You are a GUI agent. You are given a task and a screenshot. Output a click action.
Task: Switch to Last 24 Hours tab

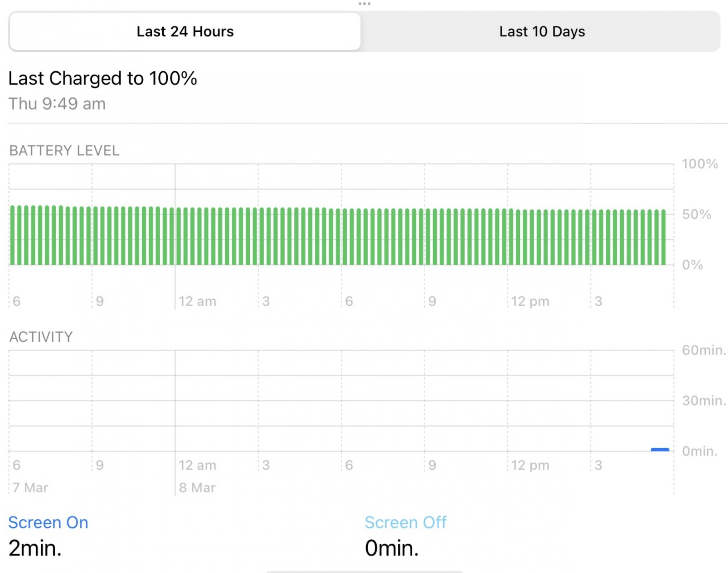click(185, 32)
